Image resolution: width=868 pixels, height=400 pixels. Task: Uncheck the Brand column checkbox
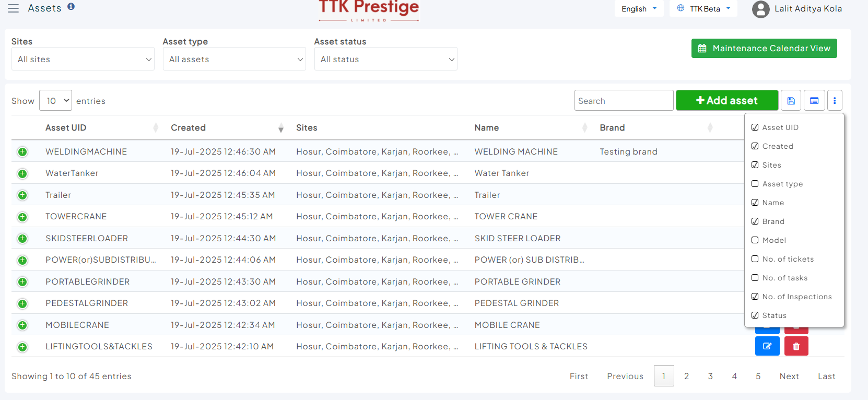tap(755, 221)
